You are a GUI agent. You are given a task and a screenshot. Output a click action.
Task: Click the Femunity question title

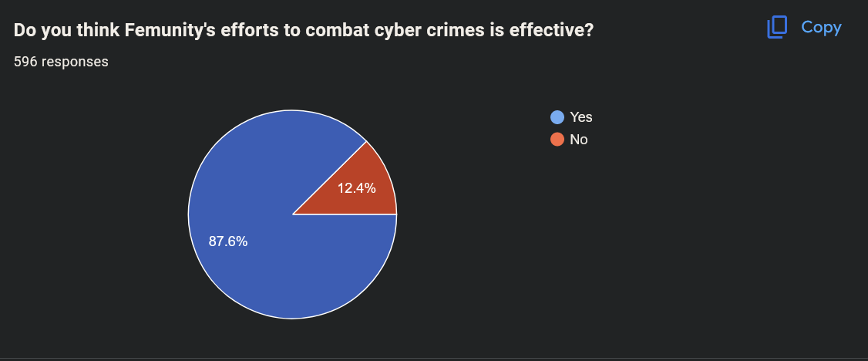pos(304,30)
